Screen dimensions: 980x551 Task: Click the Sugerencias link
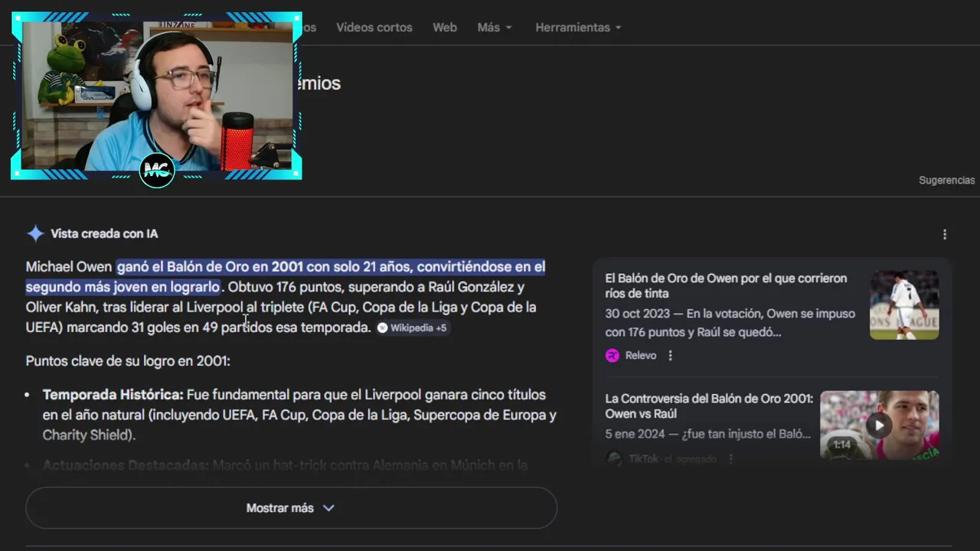947,181
